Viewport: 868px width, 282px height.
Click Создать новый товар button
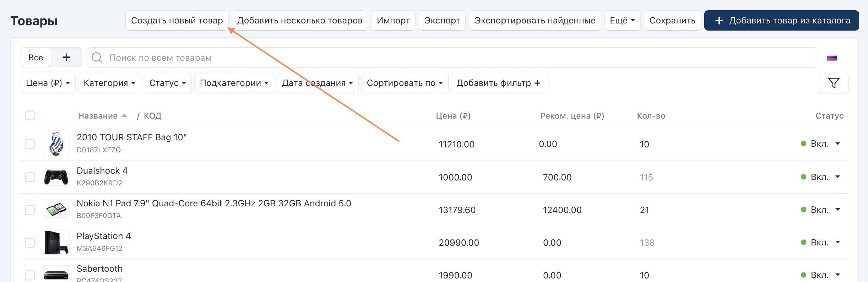coord(177,21)
